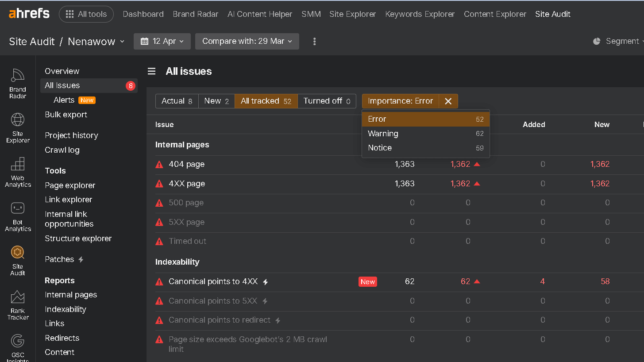Click lightning icon on Canonical points to 4XX

[266, 281]
